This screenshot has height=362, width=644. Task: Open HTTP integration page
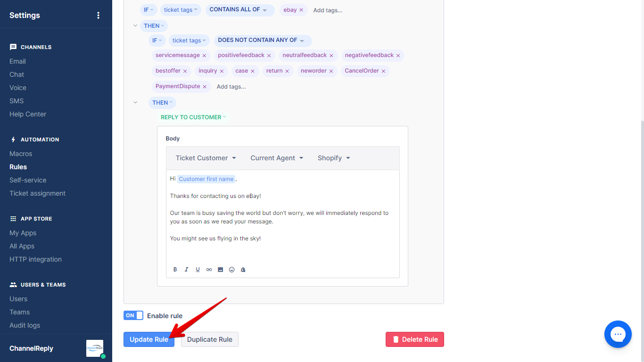coord(35,259)
